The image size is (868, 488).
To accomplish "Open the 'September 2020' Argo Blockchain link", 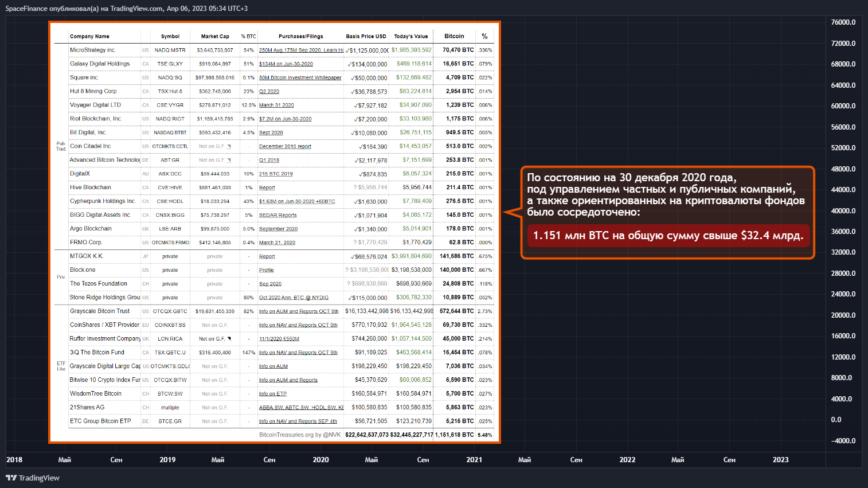I will 278,229.
